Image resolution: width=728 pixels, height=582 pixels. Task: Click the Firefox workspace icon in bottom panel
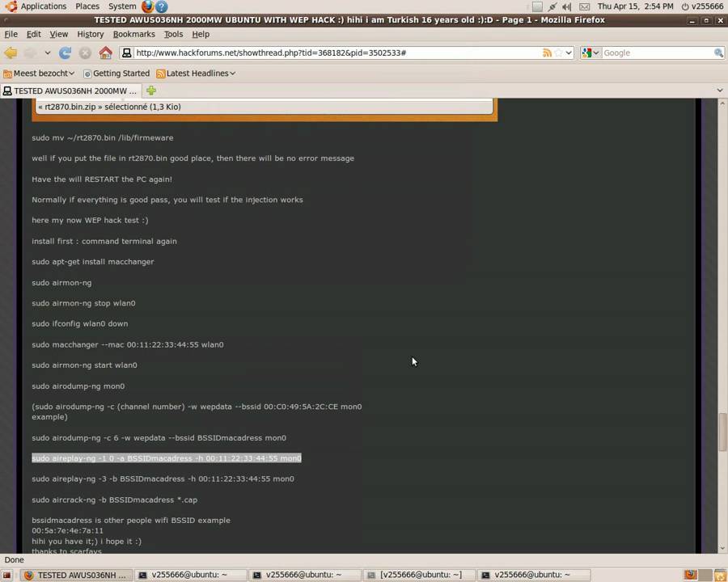tap(691, 575)
